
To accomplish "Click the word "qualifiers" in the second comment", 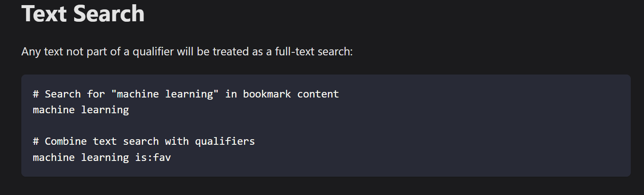I will click(x=225, y=141).
